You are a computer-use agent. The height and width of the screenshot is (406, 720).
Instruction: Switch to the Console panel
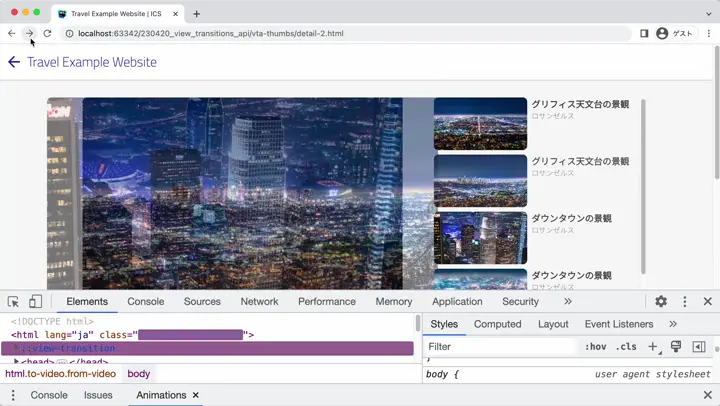tap(146, 302)
